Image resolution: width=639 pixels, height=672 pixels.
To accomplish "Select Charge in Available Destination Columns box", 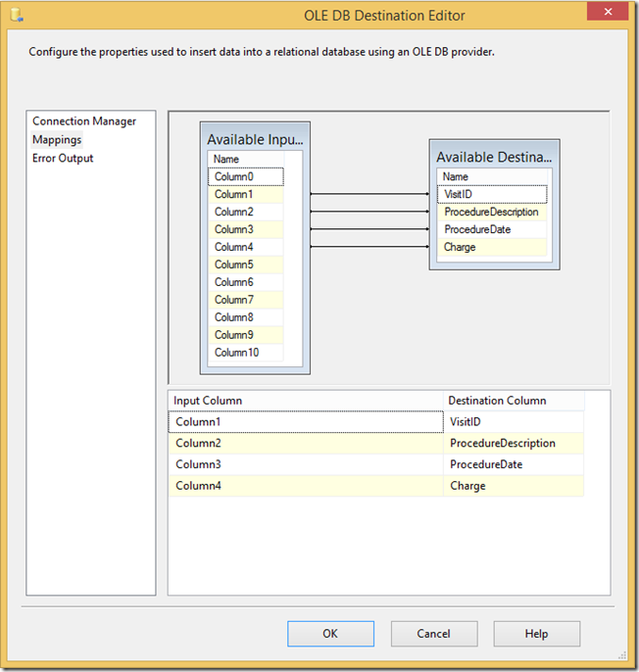I will [x=492, y=247].
